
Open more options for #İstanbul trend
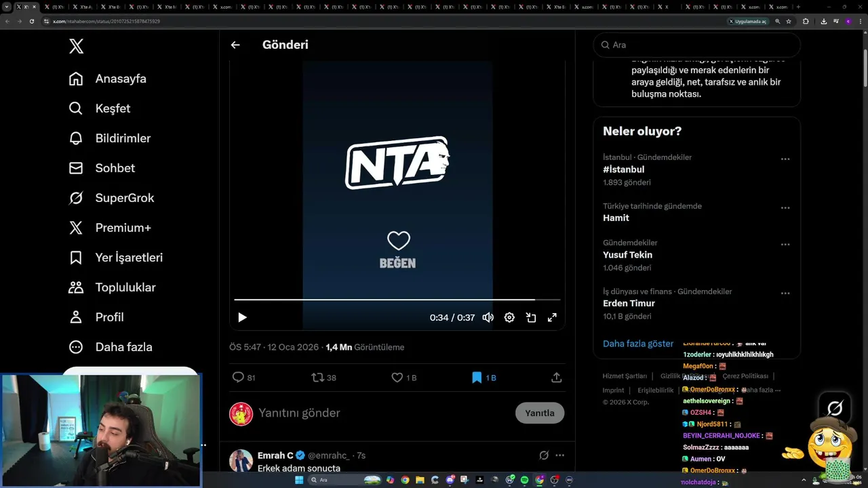coord(785,159)
